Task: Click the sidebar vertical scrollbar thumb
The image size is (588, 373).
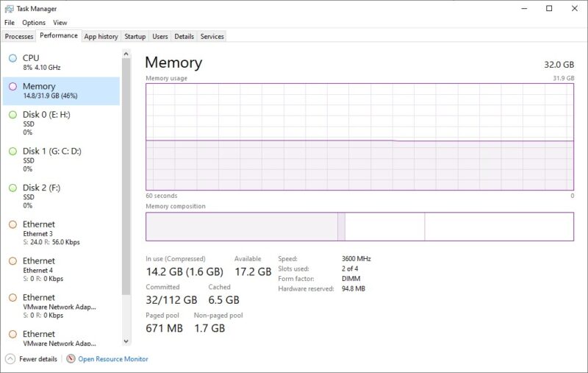Action: click(x=126, y=177)
